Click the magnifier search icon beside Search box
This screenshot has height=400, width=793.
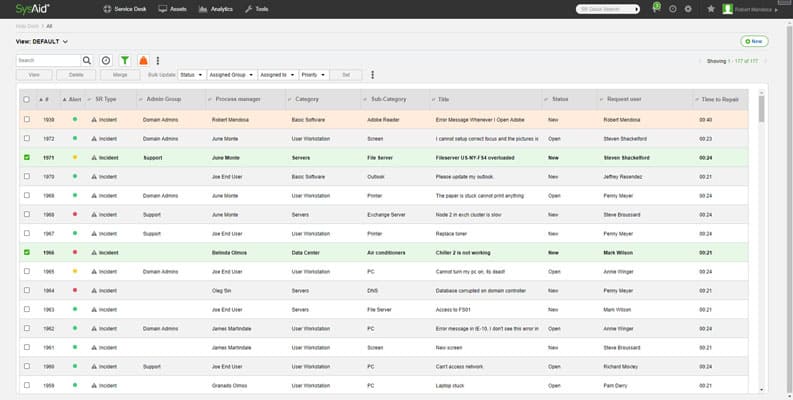tap(87, 61)
